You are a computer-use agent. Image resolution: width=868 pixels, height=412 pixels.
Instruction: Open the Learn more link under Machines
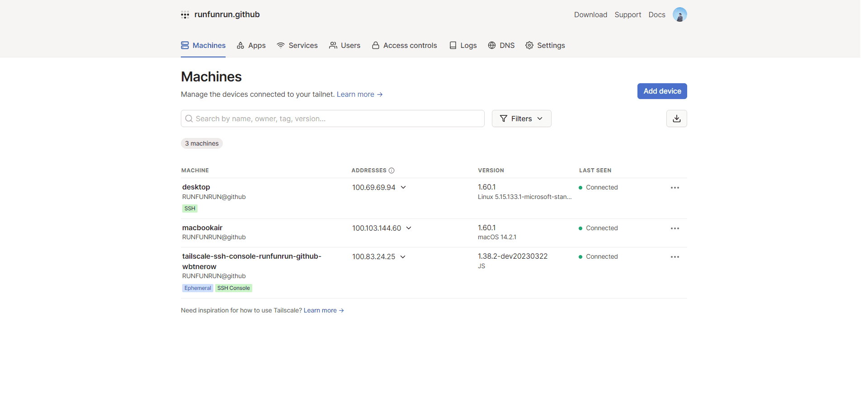[360, 94]
